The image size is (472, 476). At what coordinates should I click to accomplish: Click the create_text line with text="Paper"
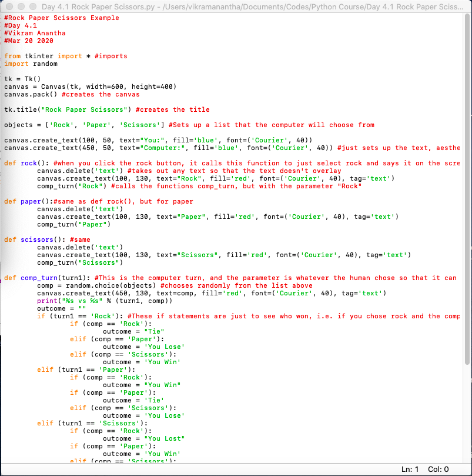point(218,217)
